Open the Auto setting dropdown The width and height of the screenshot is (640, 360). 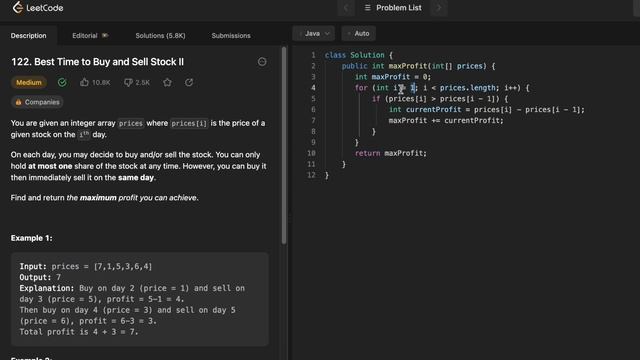click(359, 33)
